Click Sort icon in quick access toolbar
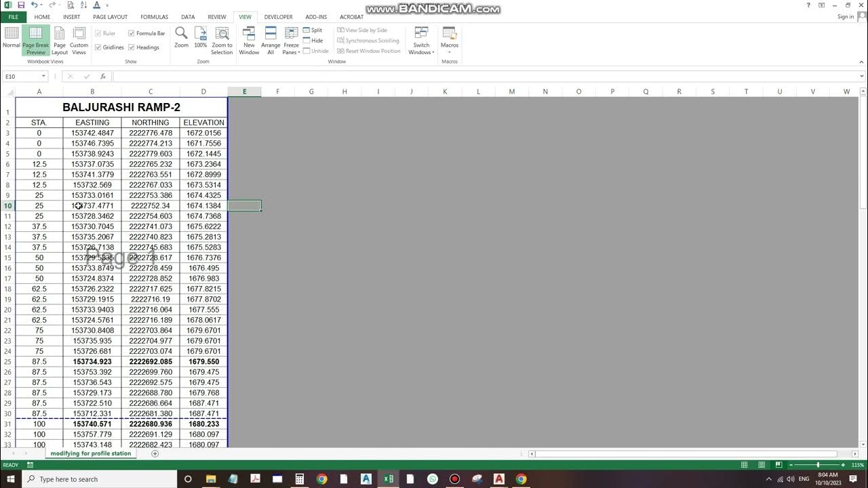868x488 pixels. [x=83, y=5]
